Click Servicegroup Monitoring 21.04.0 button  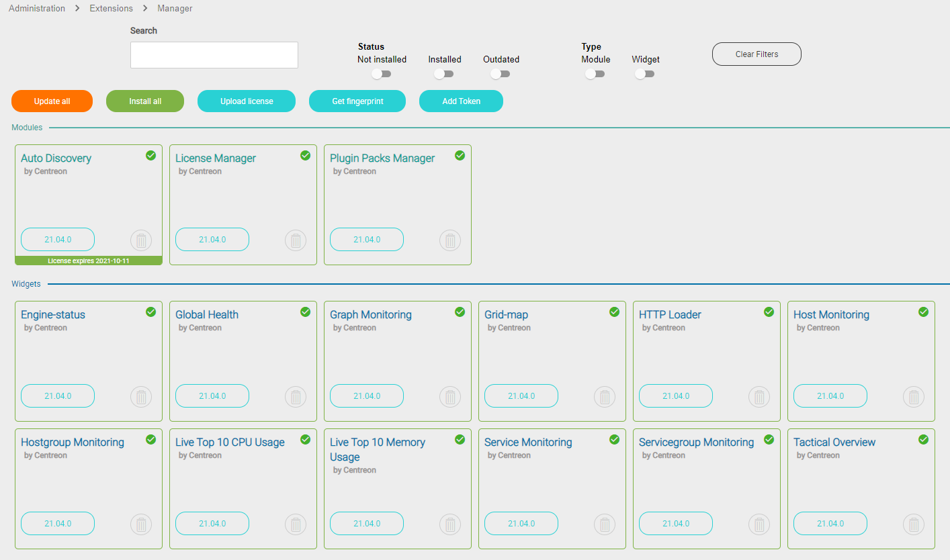pos(676,524)
